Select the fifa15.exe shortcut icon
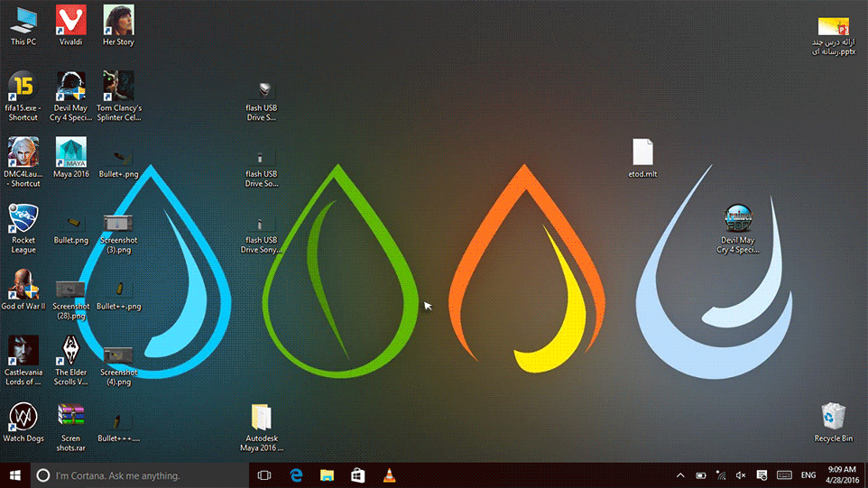 (23, 96)
